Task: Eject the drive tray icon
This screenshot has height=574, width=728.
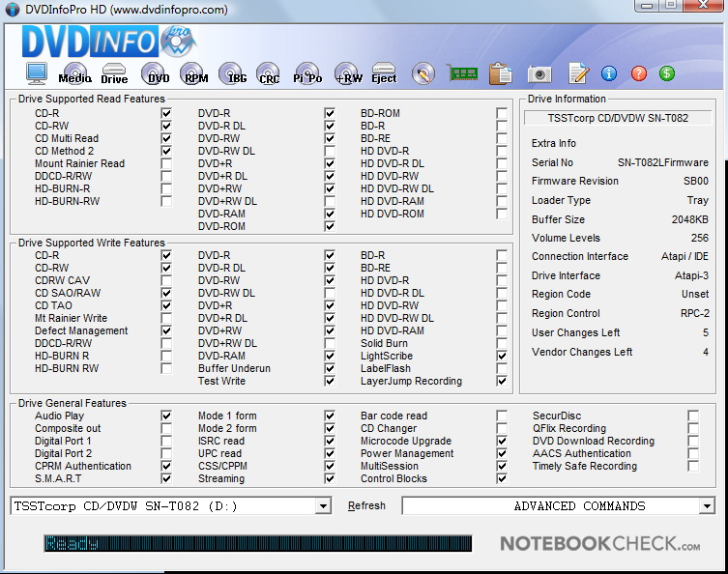Action: click(x=384, y=73)
